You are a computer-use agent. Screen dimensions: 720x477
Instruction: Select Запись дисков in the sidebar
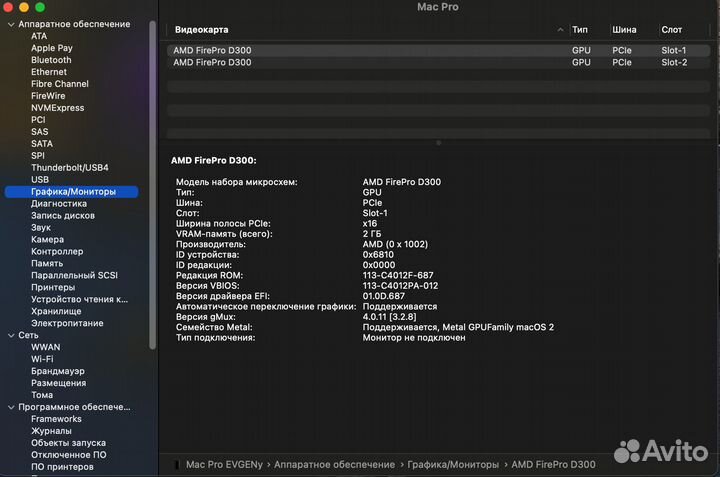click(x=63, y=215)
